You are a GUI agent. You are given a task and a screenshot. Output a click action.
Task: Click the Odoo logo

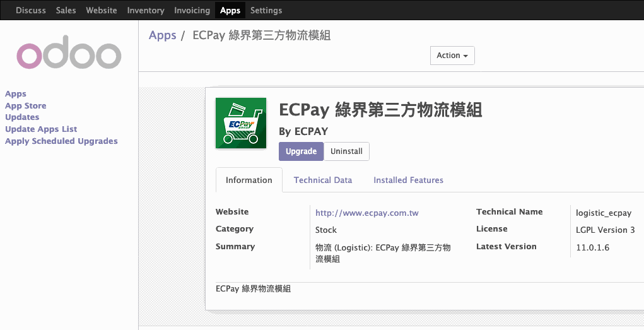point(69,52)
